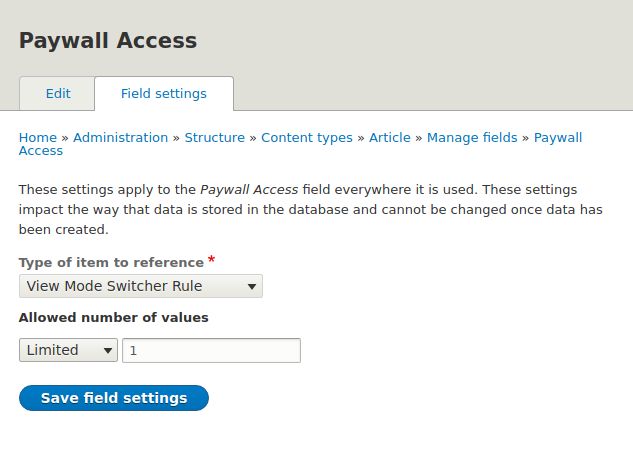
Task: Click the red required asterisk
Action: [x=212, y=261]
